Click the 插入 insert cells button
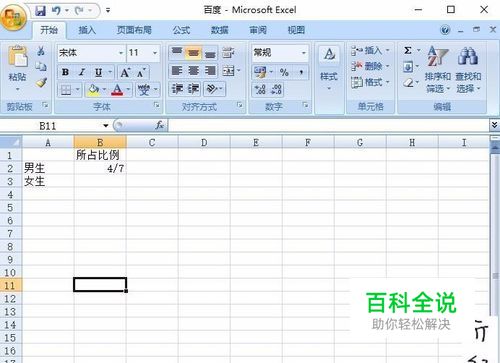Screen dimensions: 500x363 tap(370, 51)
